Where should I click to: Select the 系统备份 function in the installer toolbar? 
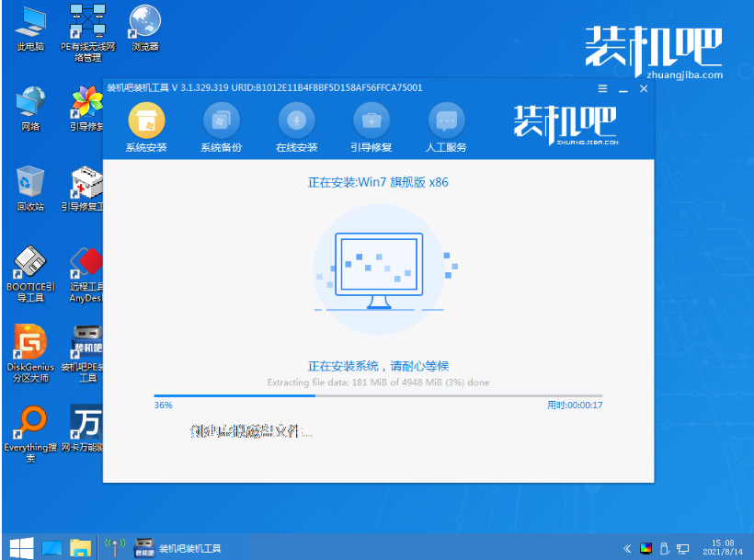(221, 127)
